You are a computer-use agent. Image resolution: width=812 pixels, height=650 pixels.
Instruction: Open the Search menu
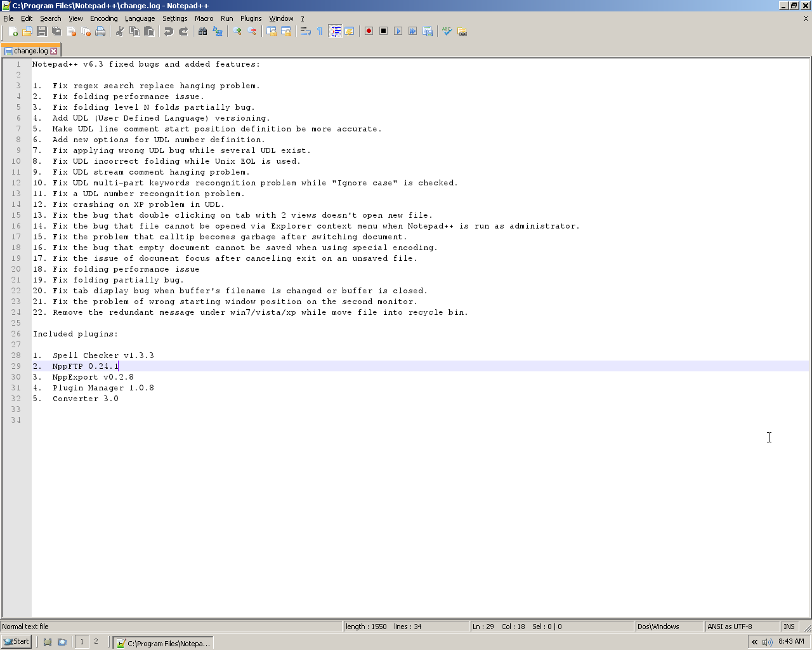tap(51, 18)
